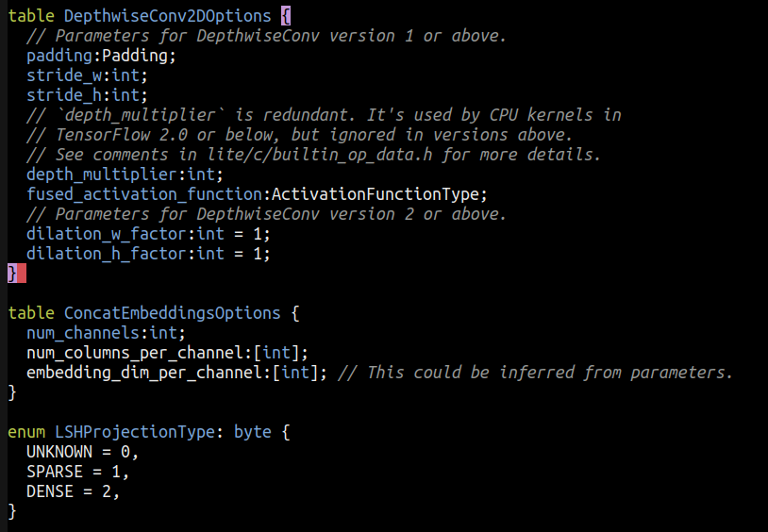The image size is (768, 532).
Task: Click the red cursor block after closing brace
Action: [x=22, y=274]
